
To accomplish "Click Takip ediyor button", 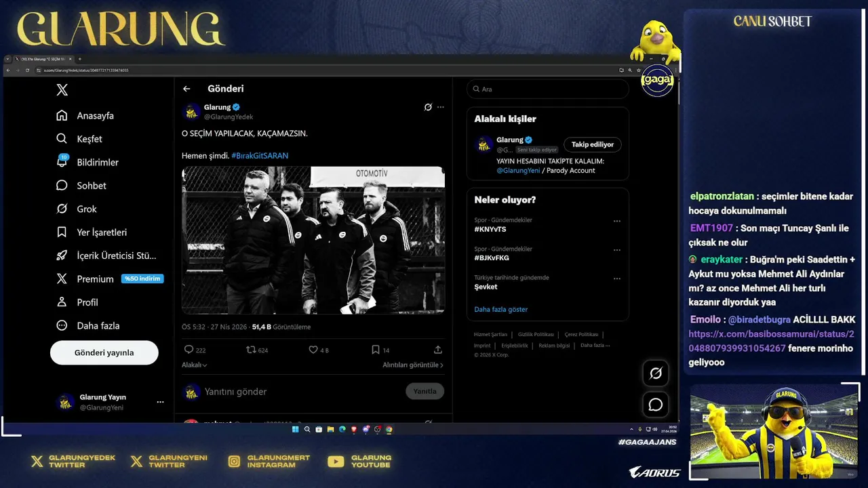I will point(593,144).
